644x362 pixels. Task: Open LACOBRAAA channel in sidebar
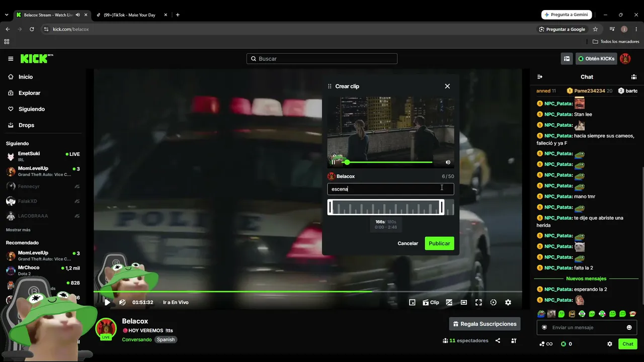pos(43,216)
